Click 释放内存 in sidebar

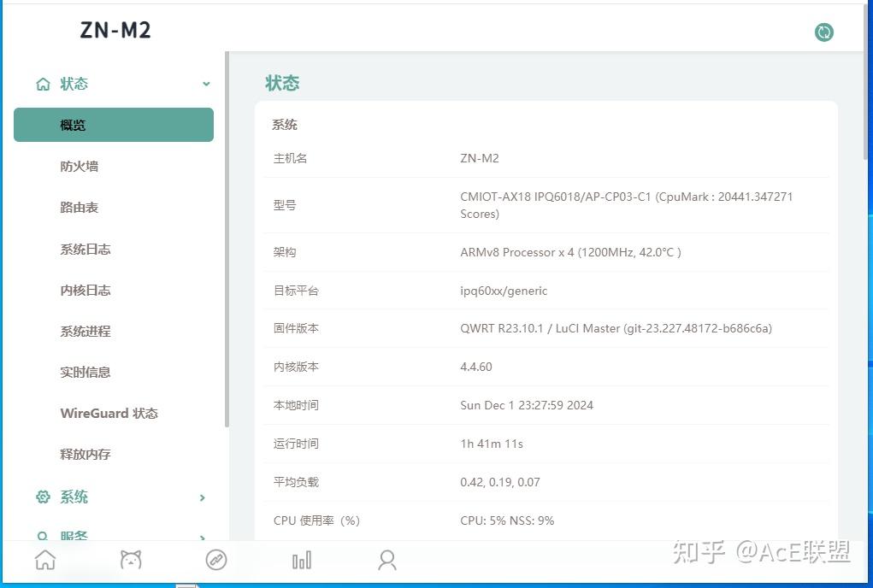(86, 455)
